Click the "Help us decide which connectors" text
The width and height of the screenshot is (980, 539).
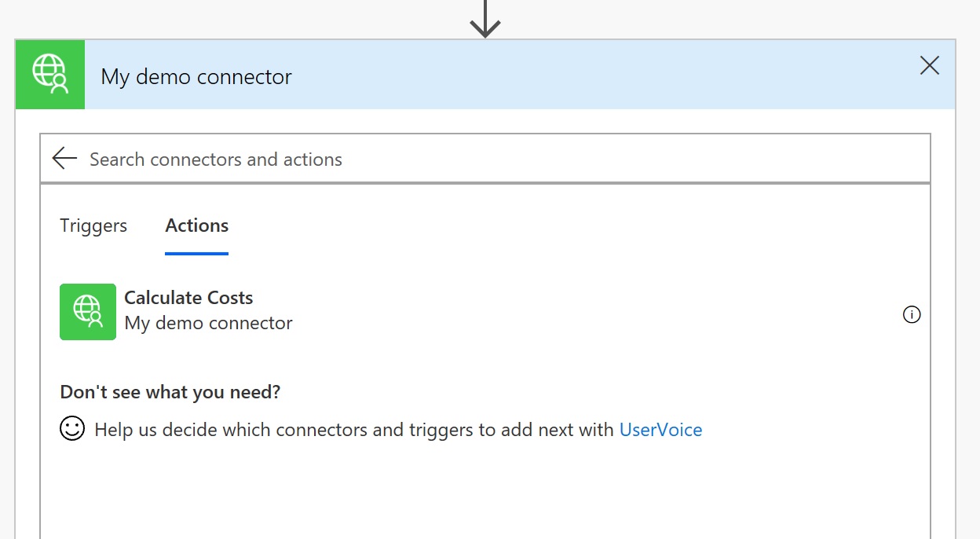pos(353,430)
